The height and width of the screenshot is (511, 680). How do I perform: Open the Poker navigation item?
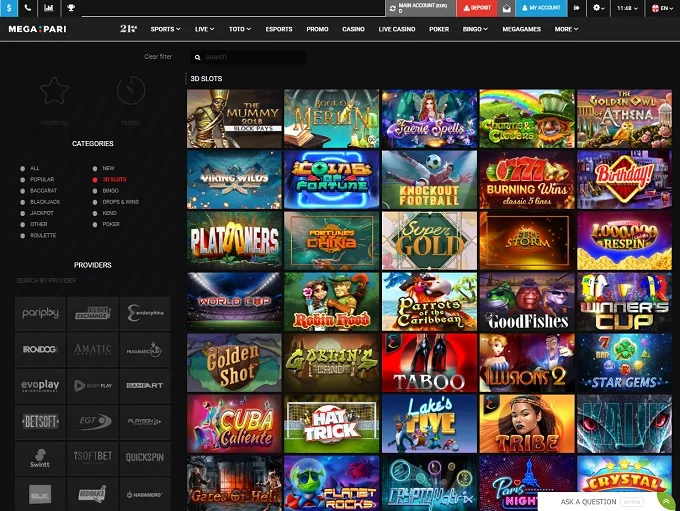pos(439,29)
